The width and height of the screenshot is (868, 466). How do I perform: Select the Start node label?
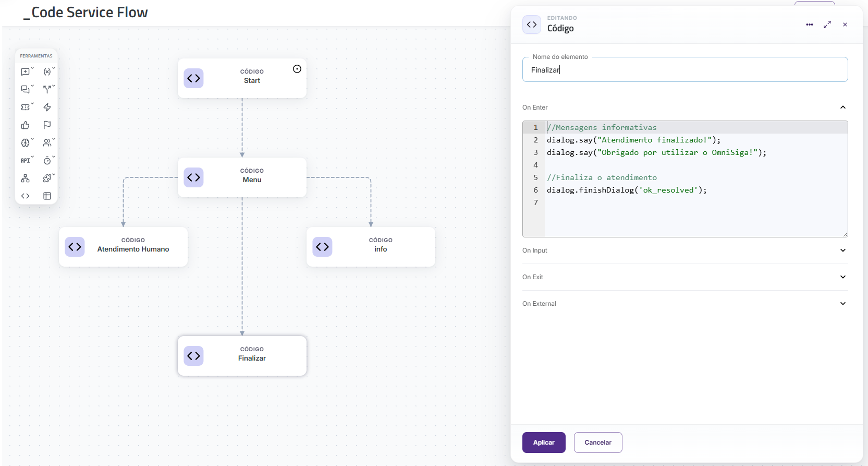pos(252,81)
